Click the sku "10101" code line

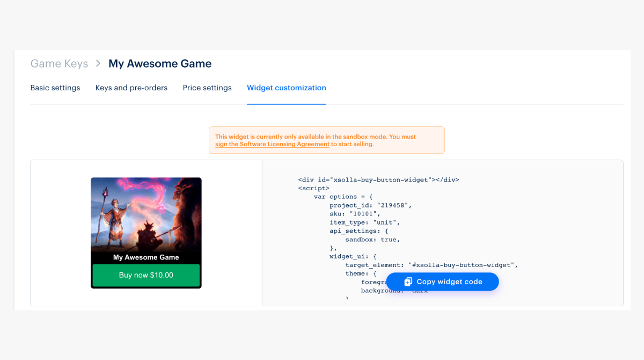click(x=355, y=214)
